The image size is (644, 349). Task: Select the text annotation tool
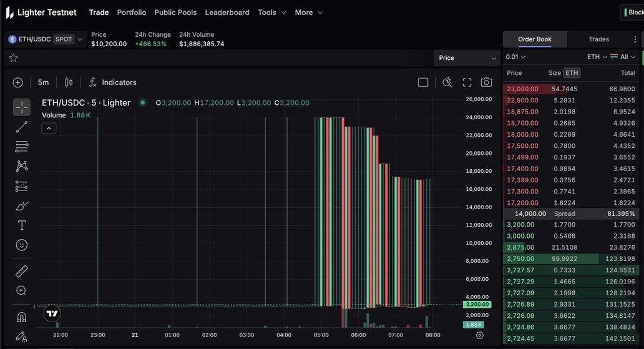(x=21, y=225)
